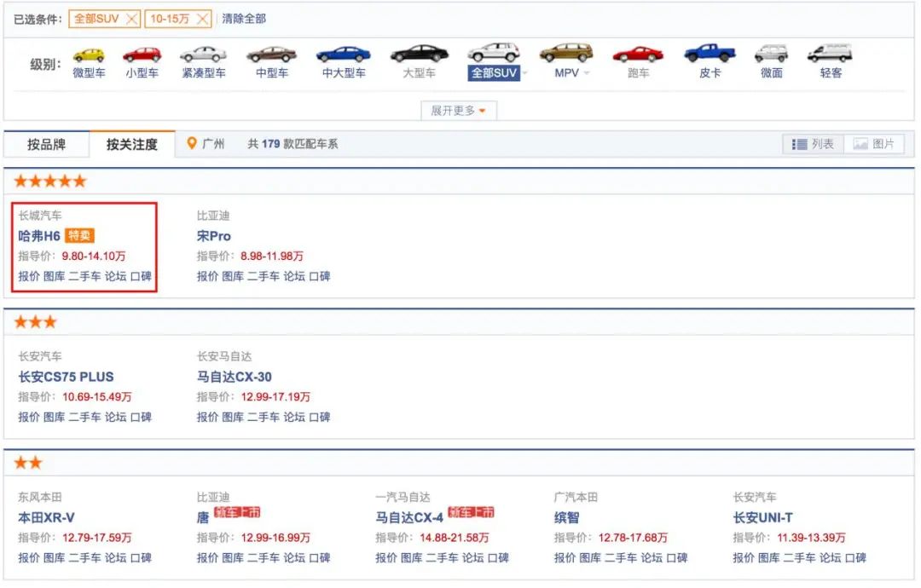Choose the MPV gold van icon
Screen dimensions: 921x588
pos(566,52)
